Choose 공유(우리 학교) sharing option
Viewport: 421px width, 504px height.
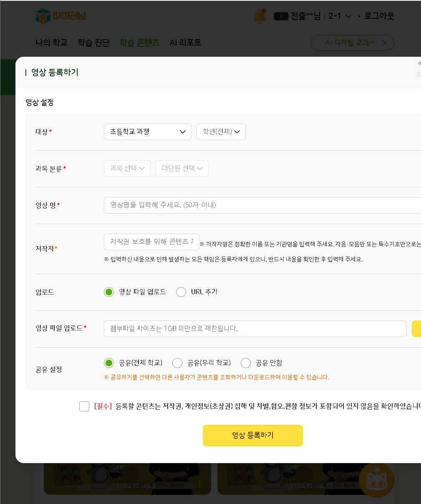coord(177,363)
